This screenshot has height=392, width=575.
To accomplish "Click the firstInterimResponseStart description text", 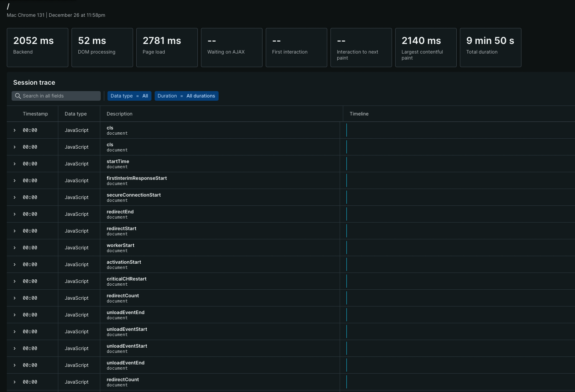I will (137, 178).
